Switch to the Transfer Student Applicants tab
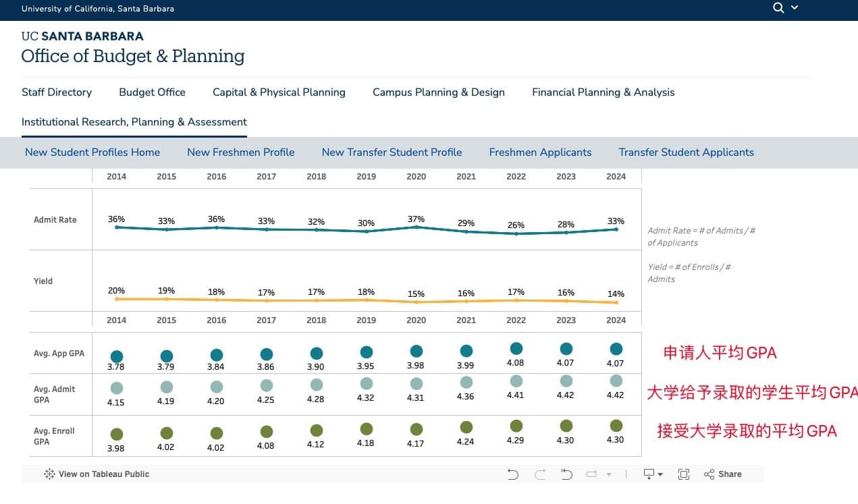This screenshot has height=504, width=858. coord(687,152)
